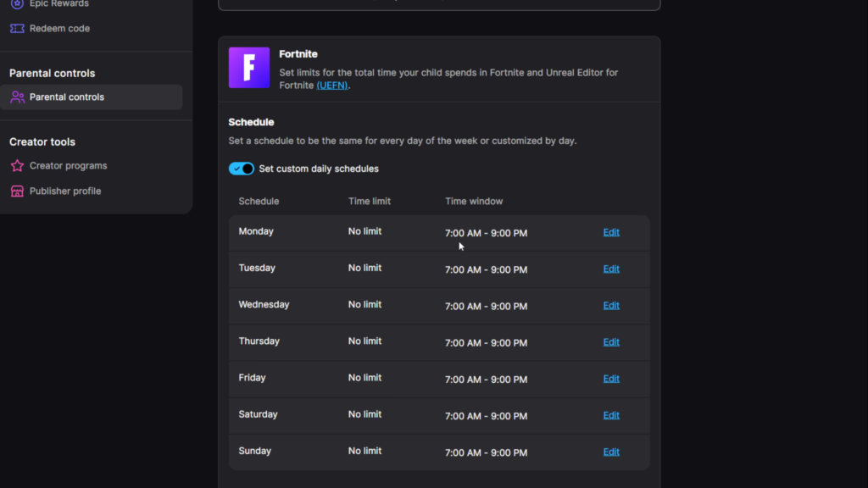
Task: Click Wednesday's 7:00 AM - 9:00 PM window
Action: coord(486,306)
